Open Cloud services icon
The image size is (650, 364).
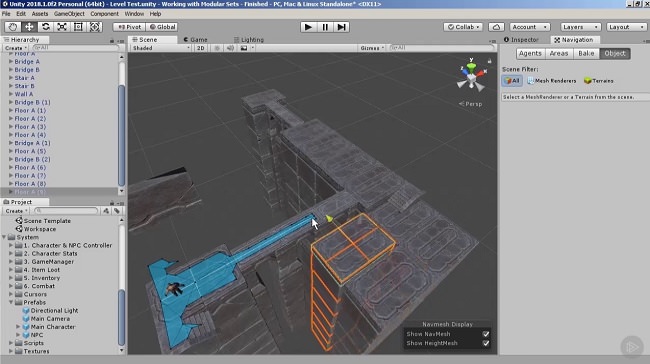click(x=496, y=27)
